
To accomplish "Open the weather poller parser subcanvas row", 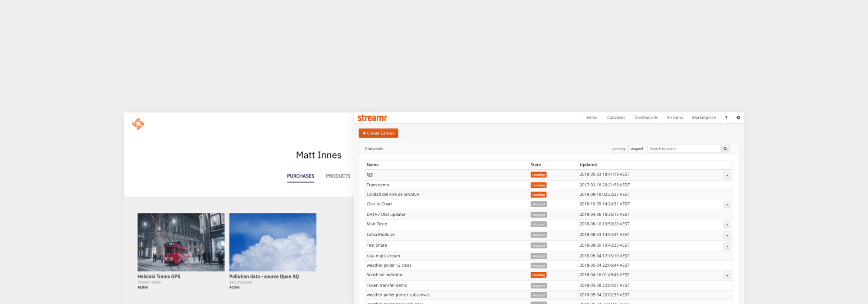I will [x=398, y=295].
